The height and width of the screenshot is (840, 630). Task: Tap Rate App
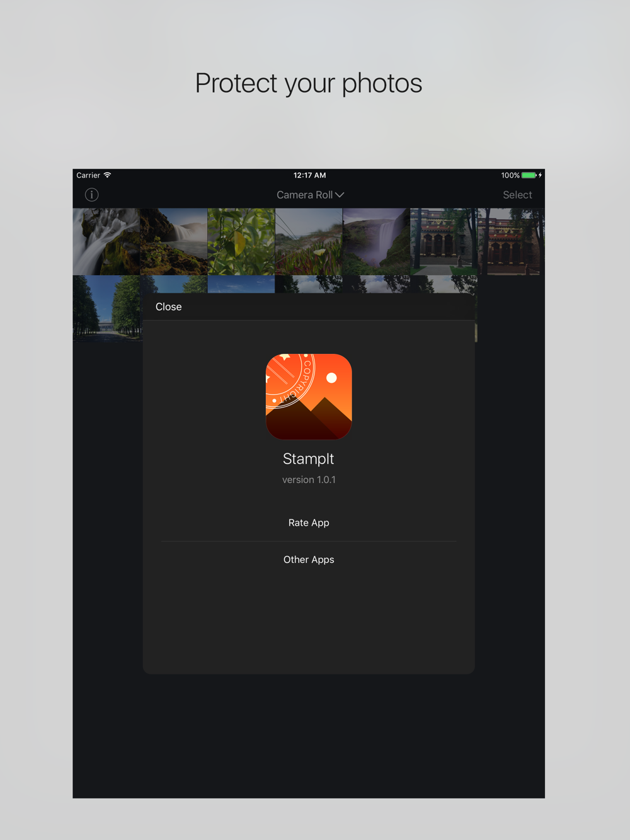[309, 523]
